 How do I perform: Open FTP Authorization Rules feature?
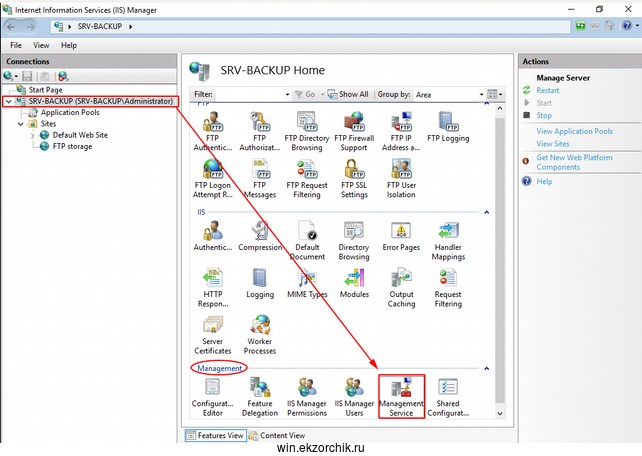pyautogui.click(x=260, y=131)
